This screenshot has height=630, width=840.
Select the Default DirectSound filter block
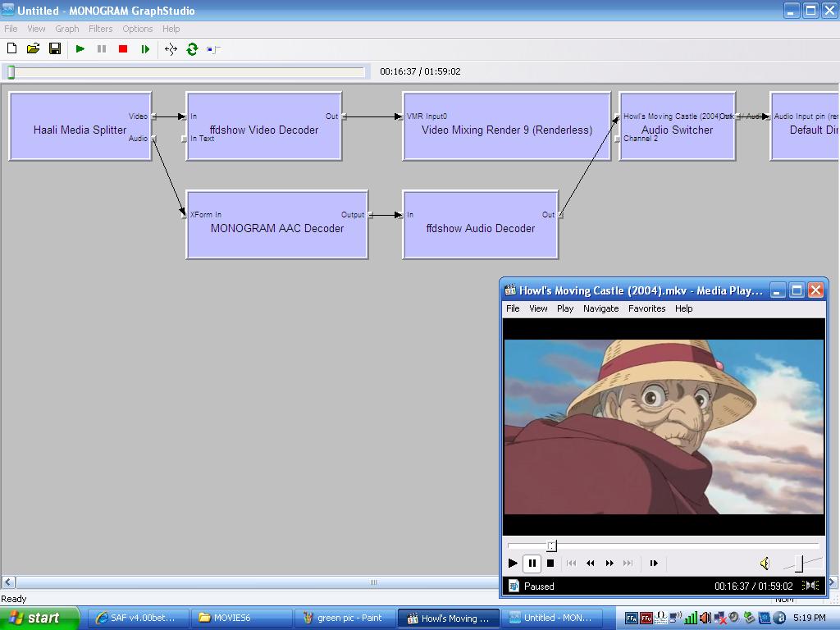point(805,126)
